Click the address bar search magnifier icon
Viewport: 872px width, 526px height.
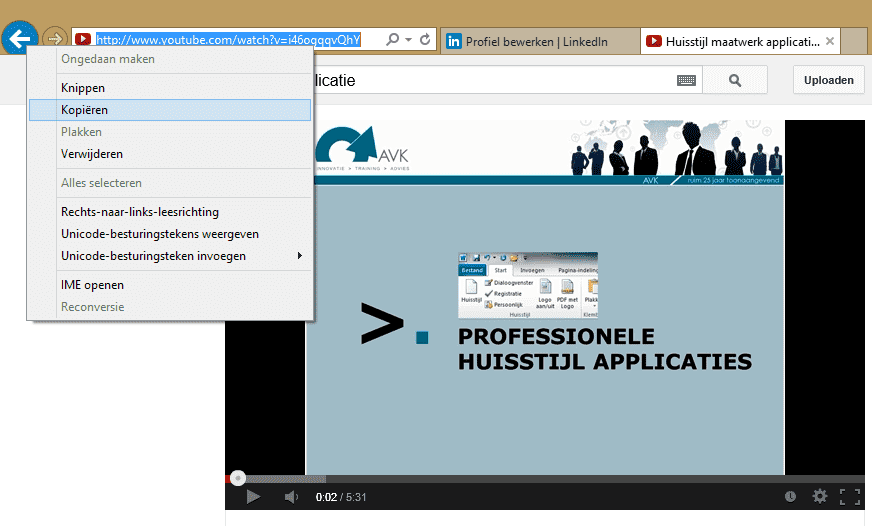tap(393, 39)
